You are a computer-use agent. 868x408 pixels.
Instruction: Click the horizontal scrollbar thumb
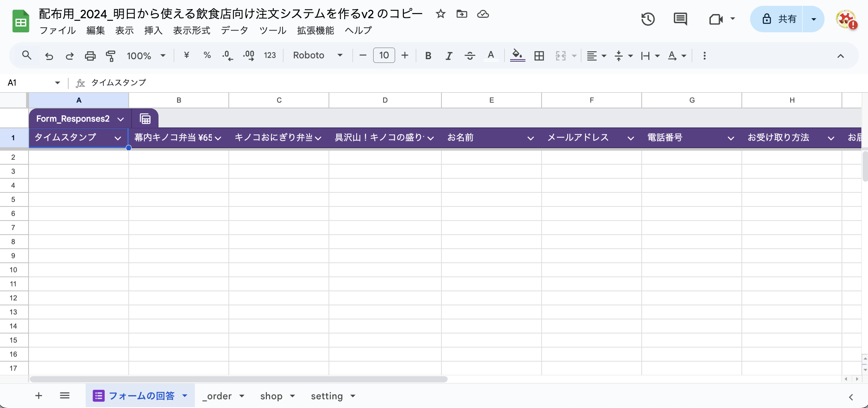pos(239,379)
